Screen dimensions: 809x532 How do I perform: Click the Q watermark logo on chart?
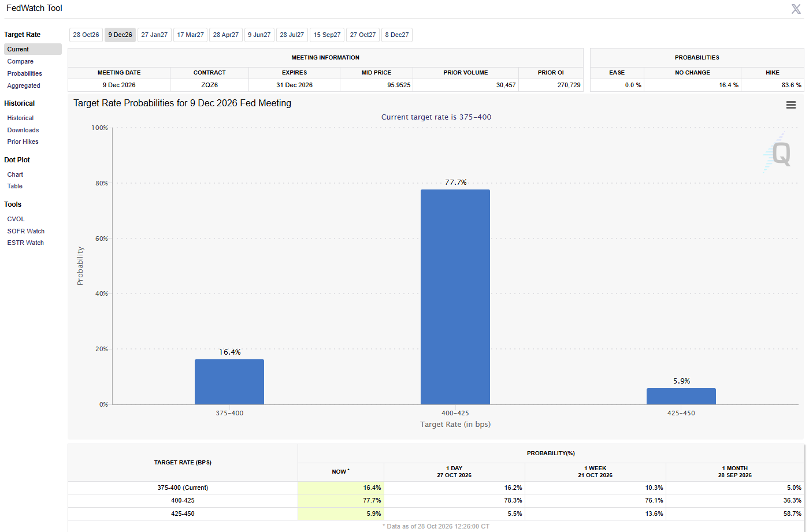(x=778, y=154)
